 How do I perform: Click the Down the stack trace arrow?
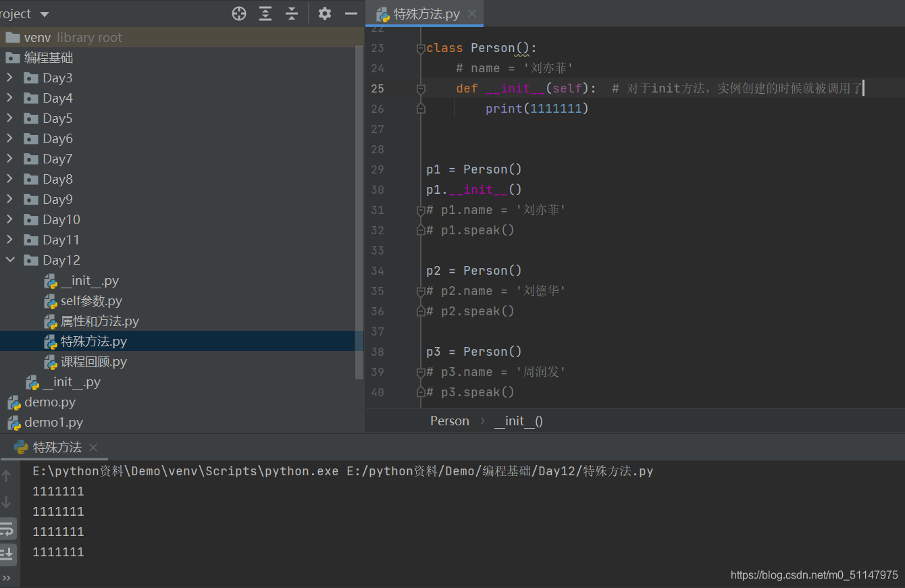click(7, 502)
